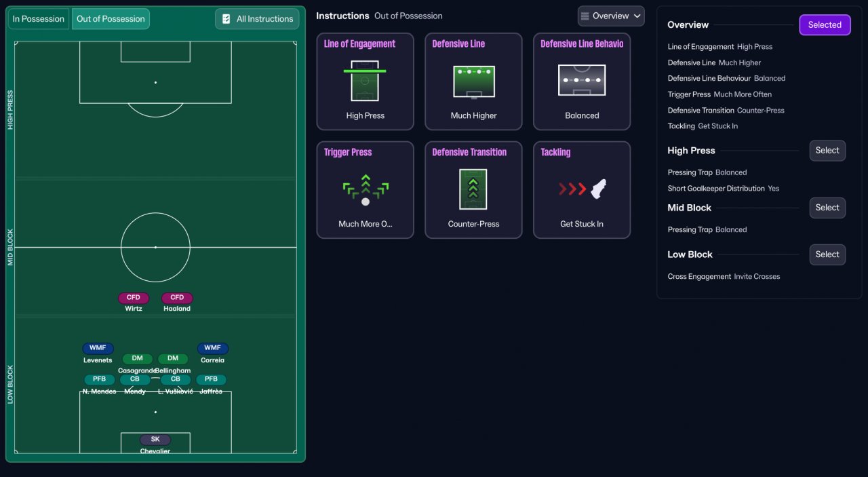The height and width of the screenshot is (477, 868).
Task: Click the HIGH PRESS pitch zone label
Action: tap(10, 110)
